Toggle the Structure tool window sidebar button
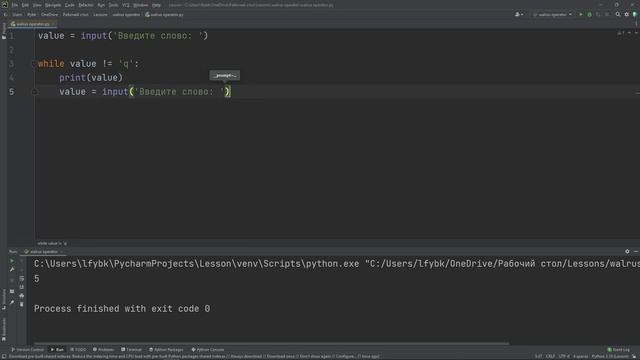 tap(4, 299)
